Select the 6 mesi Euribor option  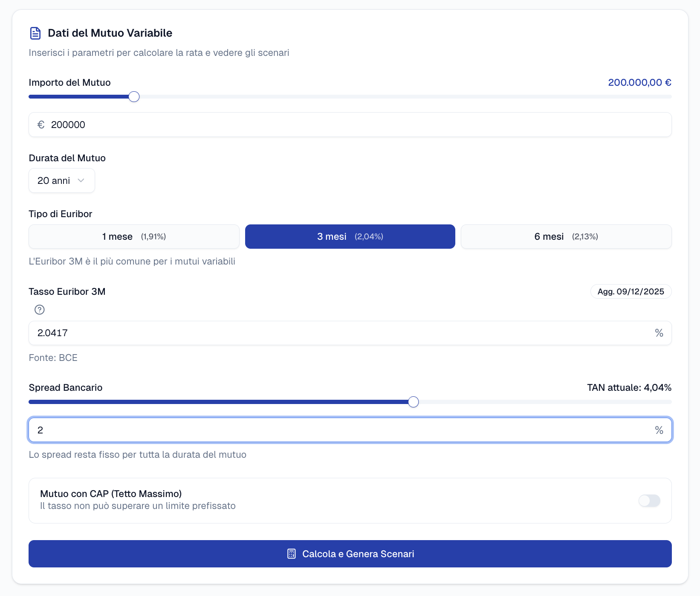pos(566,237)
